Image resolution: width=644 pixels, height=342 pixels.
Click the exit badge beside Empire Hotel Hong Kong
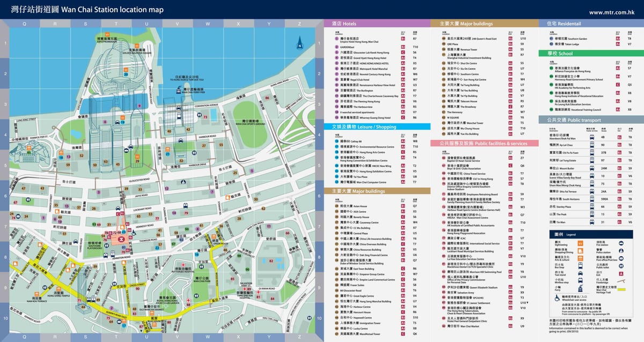pyautogui.click(x=403, y=39)
